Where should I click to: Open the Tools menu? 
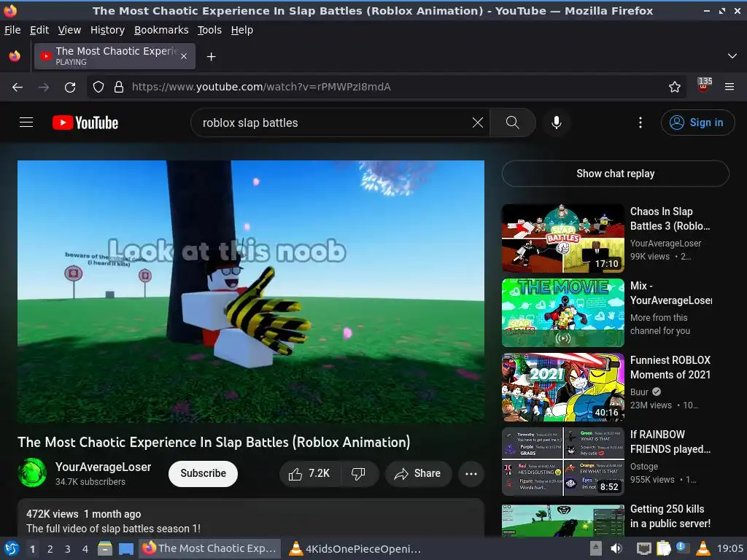click(x=209, y=30)
